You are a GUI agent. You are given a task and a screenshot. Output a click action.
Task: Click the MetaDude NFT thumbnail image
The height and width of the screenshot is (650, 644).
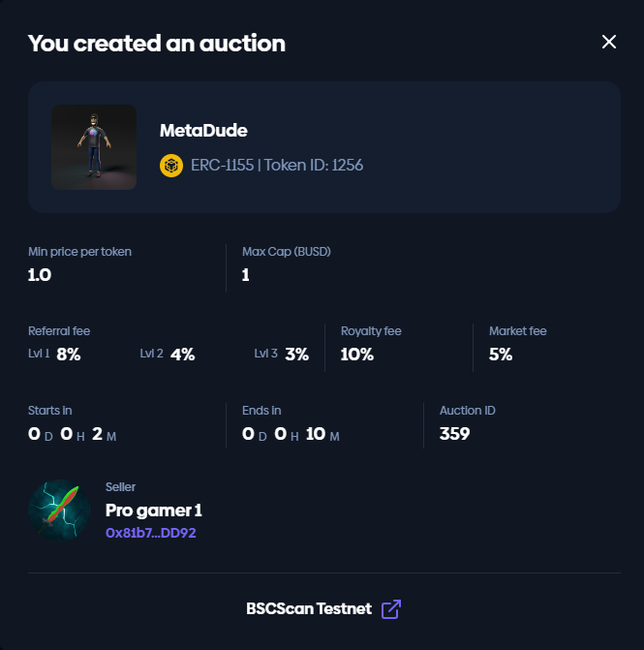tap(94, 147)
